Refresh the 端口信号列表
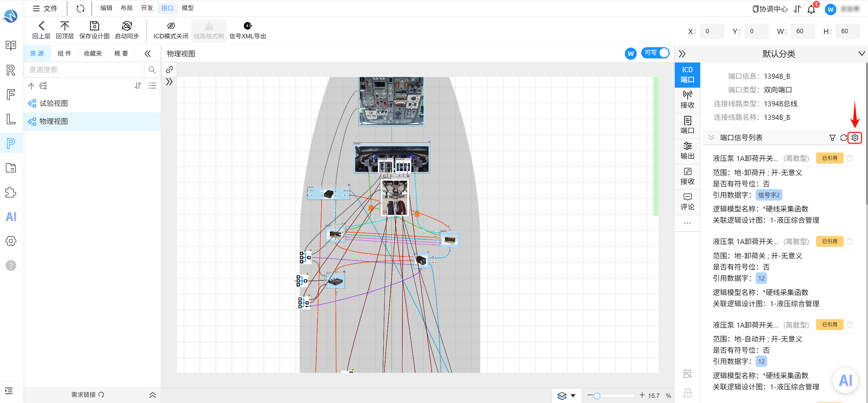868x403 pixels. [x=844, y=138]
